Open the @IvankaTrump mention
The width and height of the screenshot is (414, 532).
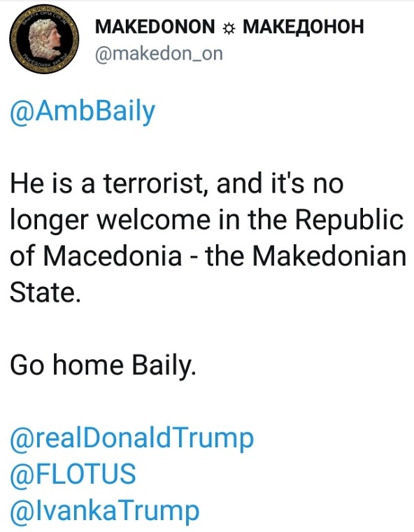tap(105, 510)
